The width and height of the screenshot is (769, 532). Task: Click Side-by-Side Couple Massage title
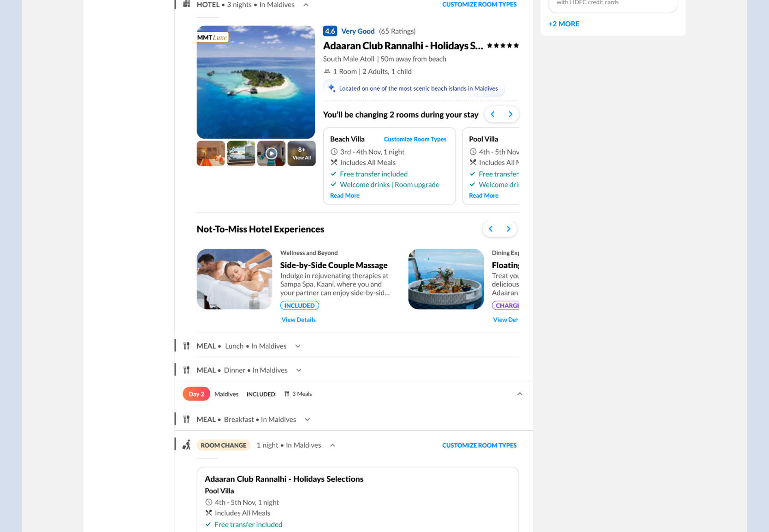[x=334, y=265]
